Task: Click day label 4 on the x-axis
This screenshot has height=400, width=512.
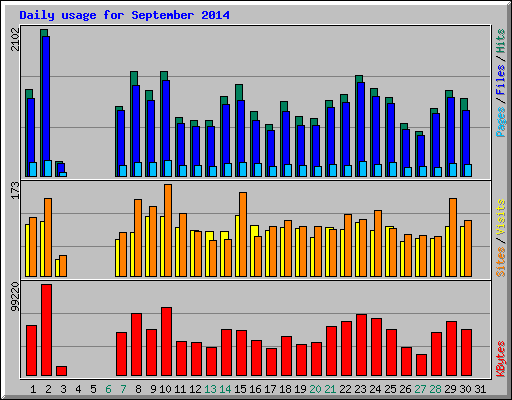Action: coord(78,389)
